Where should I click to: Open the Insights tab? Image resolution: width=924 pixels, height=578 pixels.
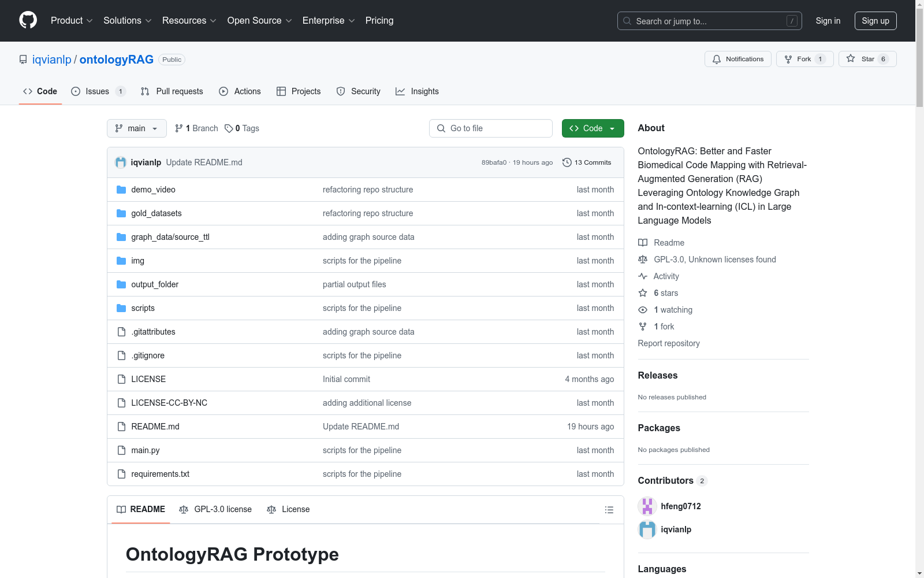pyautogui.click(x=417, y=91)
